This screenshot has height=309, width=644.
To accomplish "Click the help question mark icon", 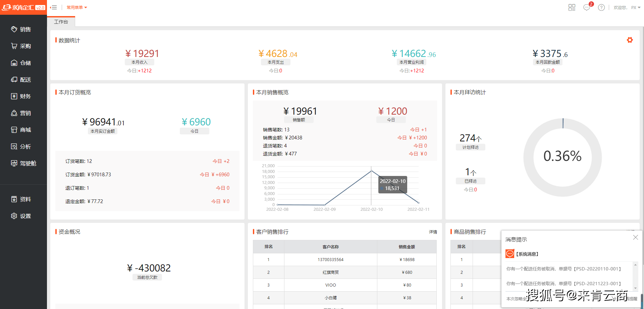I will [x=601, y=7].
